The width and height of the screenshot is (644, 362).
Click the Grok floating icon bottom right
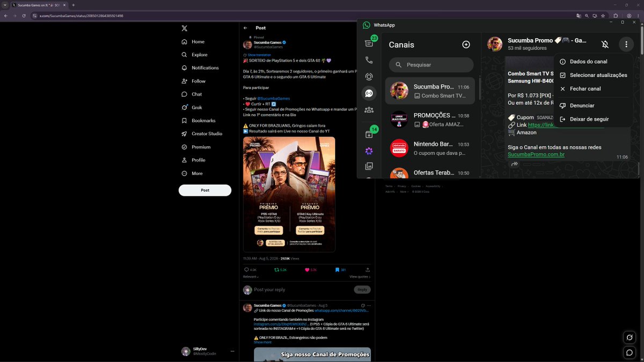(630, 337)
